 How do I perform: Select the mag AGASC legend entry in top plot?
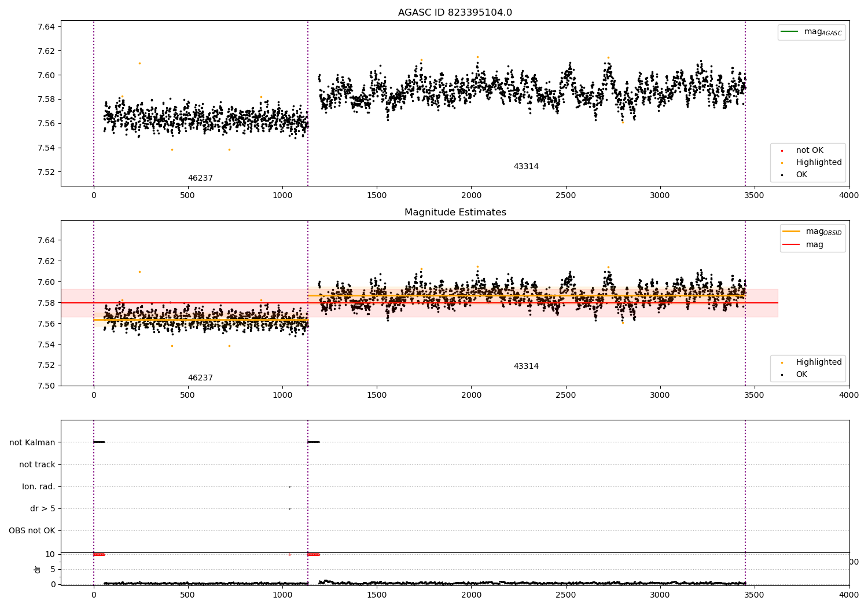pyautogui.click(x=811, y=32)
